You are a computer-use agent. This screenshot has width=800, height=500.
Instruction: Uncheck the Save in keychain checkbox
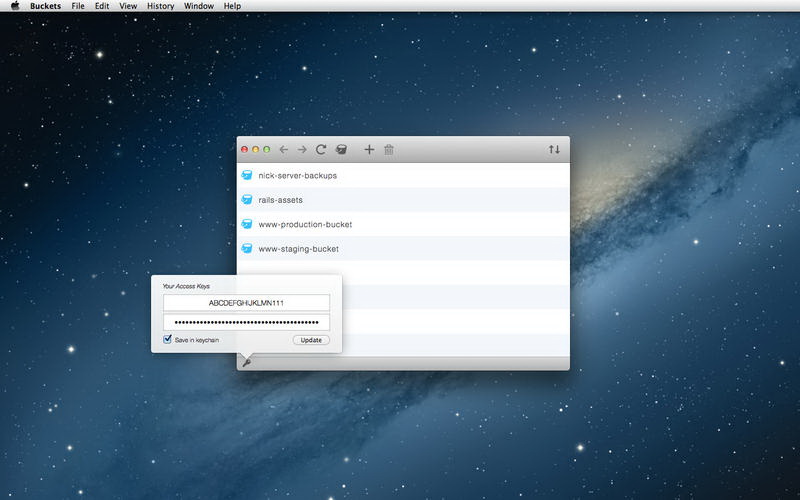coord(168,340)
